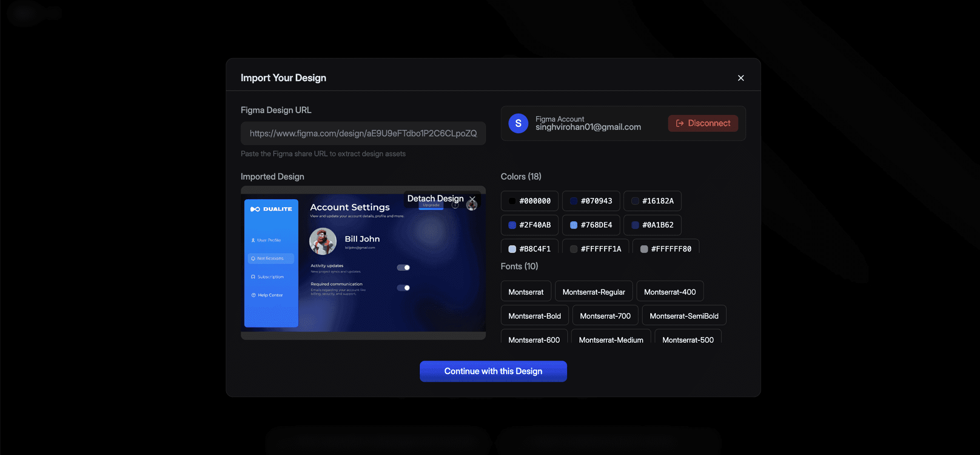Click the Colors (18) heading
The image size is (980, 455).
pos(521,177)
